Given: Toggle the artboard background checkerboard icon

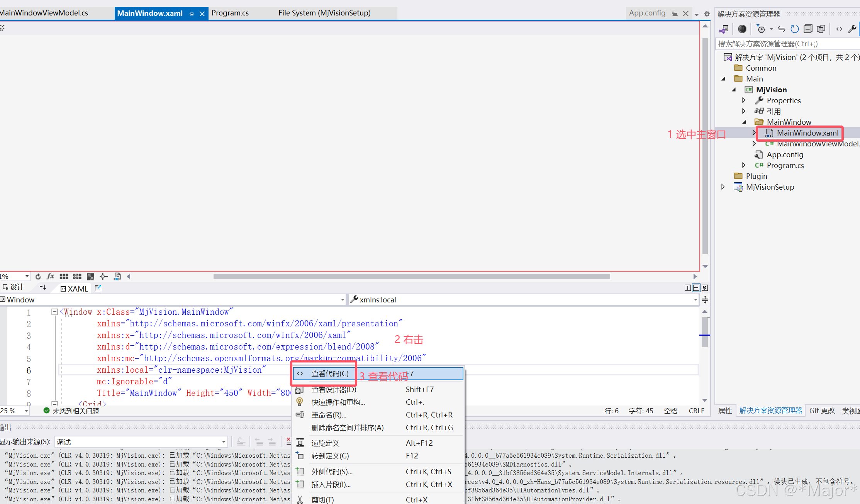Looking at the screenshot, I should [91, 276].
